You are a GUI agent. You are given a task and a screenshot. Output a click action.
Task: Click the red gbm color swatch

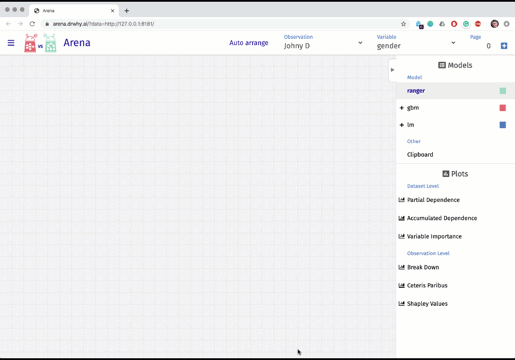pos(503,108)
